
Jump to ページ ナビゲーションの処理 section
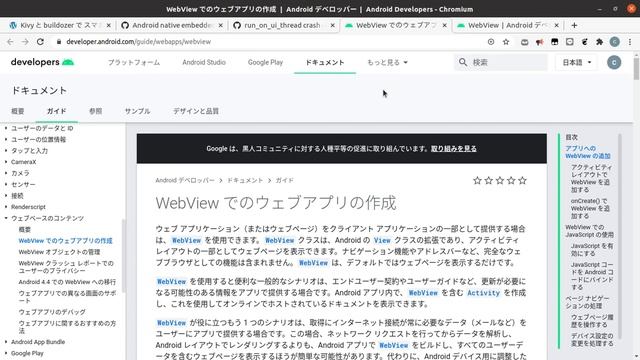coord(587,302)
